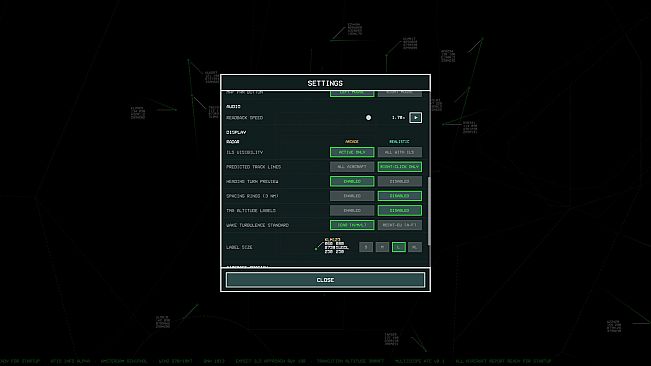Set ILS visibility to Active Only

(x=352, y=152)
